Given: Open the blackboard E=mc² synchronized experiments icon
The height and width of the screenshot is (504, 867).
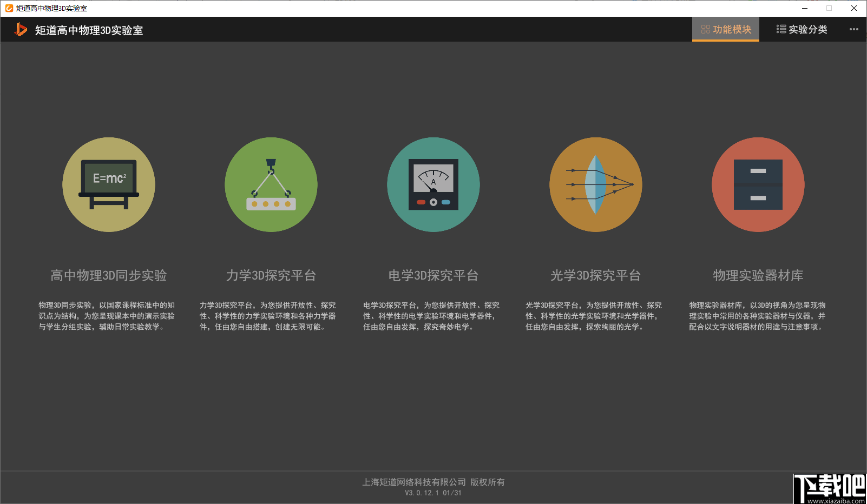Looking at the screenshot, I should [109, 184].
